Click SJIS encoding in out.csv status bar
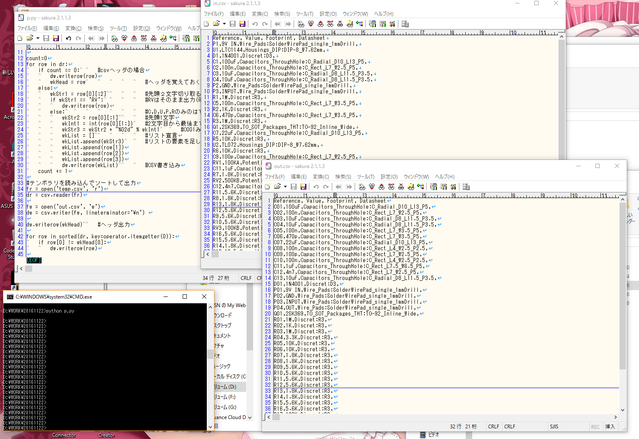The height and width of the screenshot is (439, 639). coord(554,426)
